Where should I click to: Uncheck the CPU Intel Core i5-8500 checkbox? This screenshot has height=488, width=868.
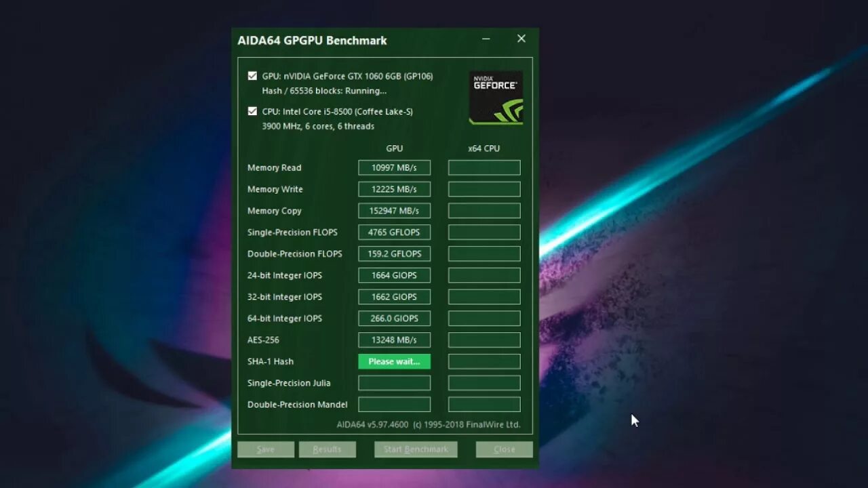(252, 111)
